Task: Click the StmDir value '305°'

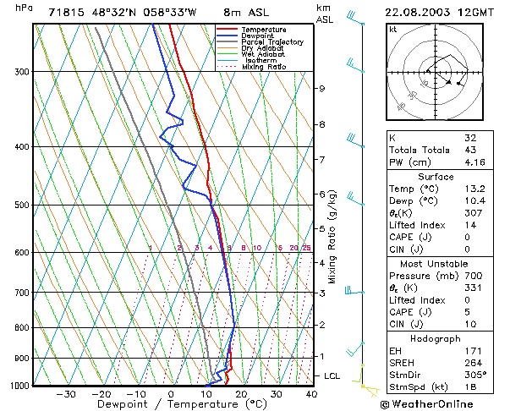Action: coord(475,375)
